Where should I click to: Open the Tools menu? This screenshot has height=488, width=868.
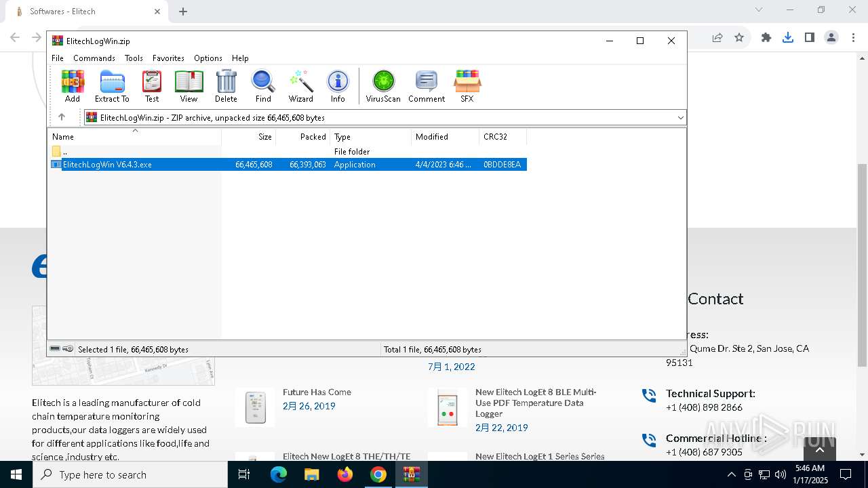tap(134, 58)
